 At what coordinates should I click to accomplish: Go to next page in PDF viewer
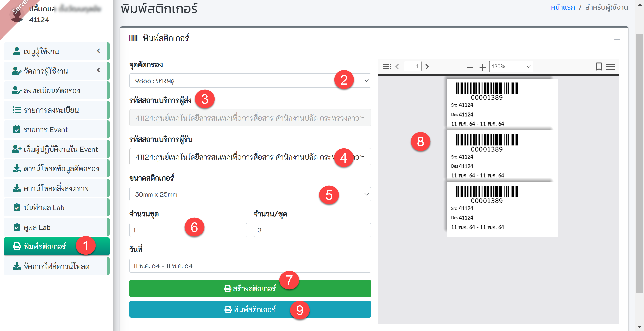(x=427, y=67)
